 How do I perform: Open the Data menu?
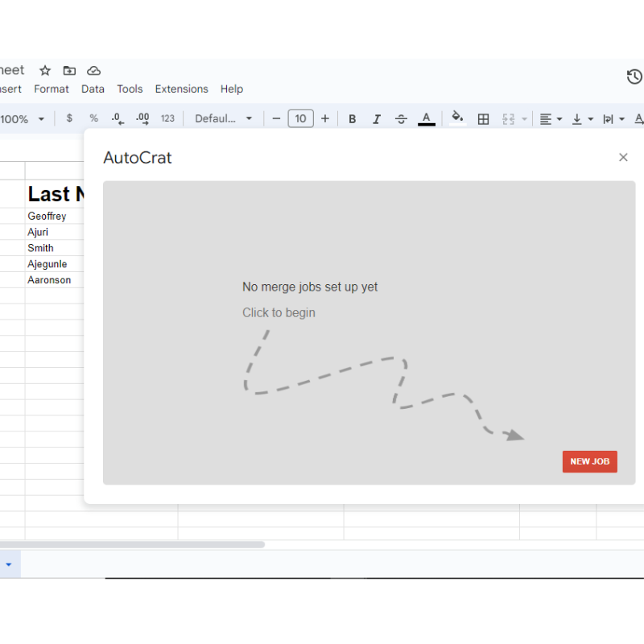93,89
